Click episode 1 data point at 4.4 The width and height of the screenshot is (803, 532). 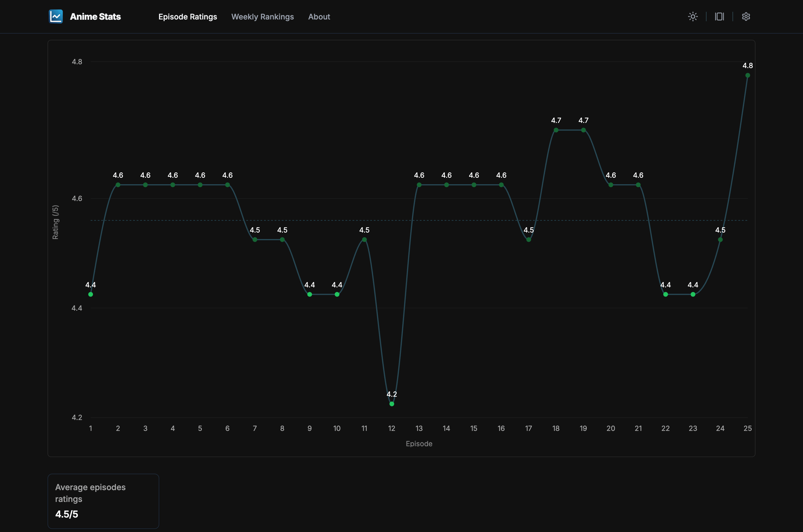[91, 294]
